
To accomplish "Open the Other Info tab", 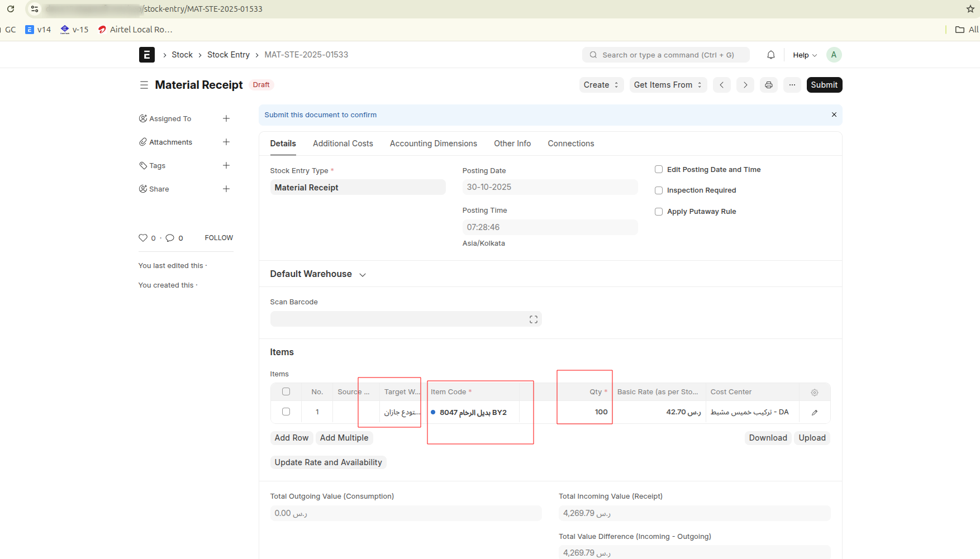I will [x=512, y=144].
